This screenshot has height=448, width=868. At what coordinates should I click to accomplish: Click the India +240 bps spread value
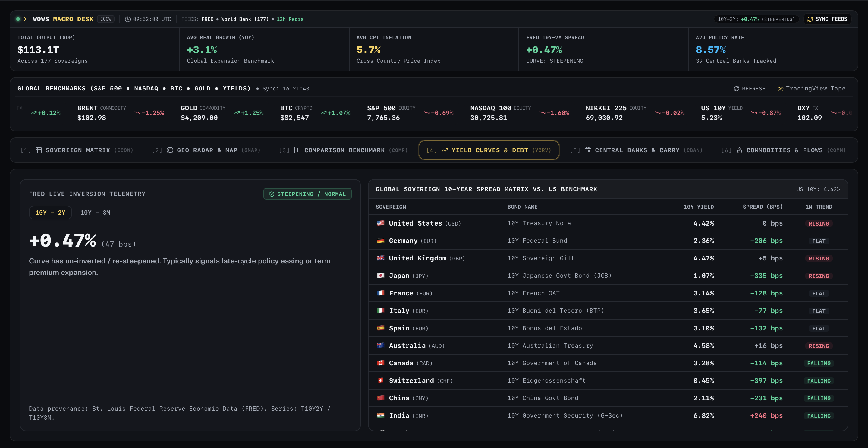[x=766, y=415]
